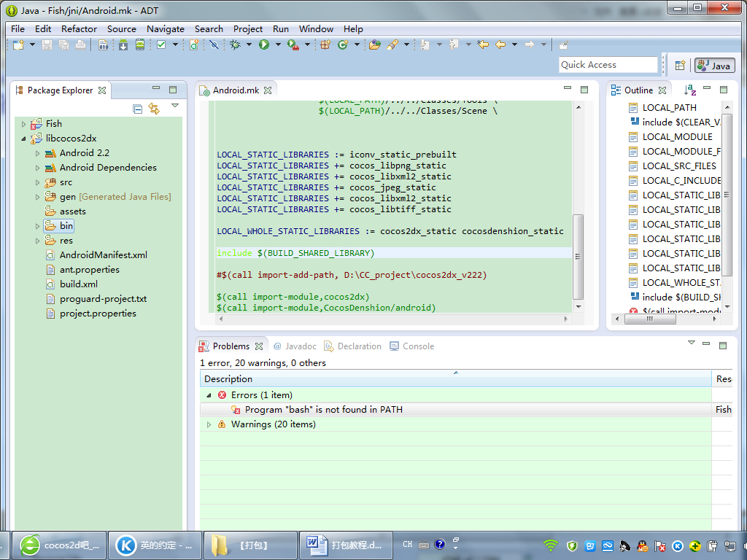This screenshot has width=747, height=560.
Task: Toggle Link with Editor in Package Explorer
Action: point(154,109)
